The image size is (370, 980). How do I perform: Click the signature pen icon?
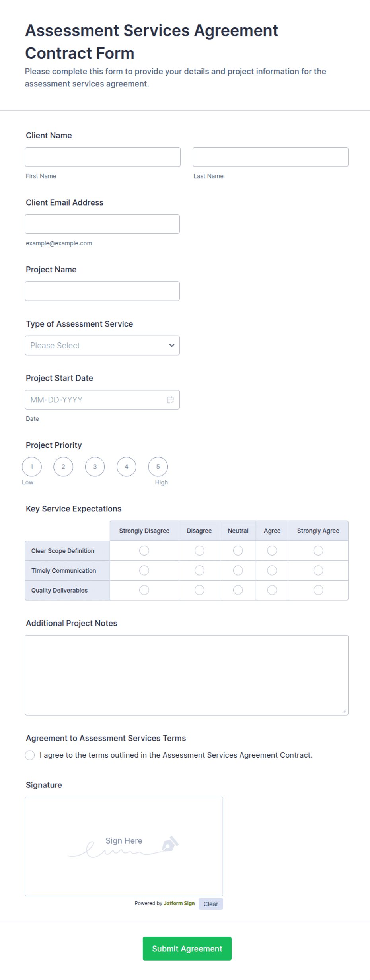pyautogui.click(x=170, y=844)
